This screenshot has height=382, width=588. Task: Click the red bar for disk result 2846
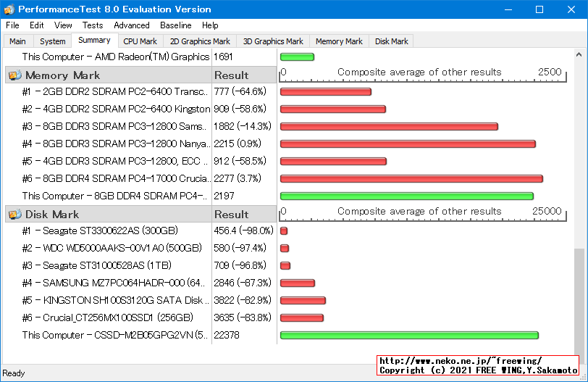[298, 283]
